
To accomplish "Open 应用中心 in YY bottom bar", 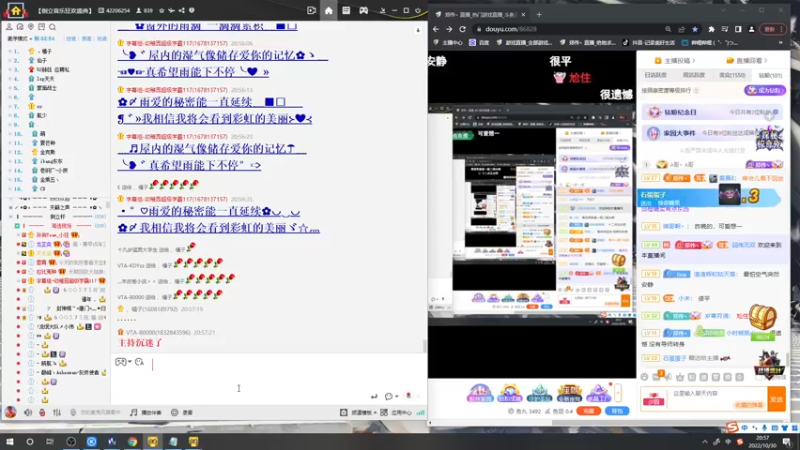I will [x=396, y=412].
